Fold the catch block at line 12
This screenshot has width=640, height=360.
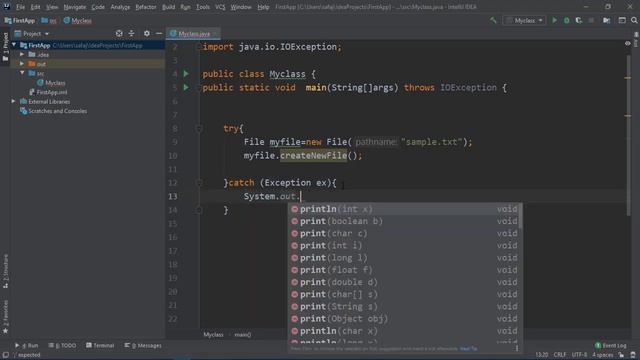[199, 183]
